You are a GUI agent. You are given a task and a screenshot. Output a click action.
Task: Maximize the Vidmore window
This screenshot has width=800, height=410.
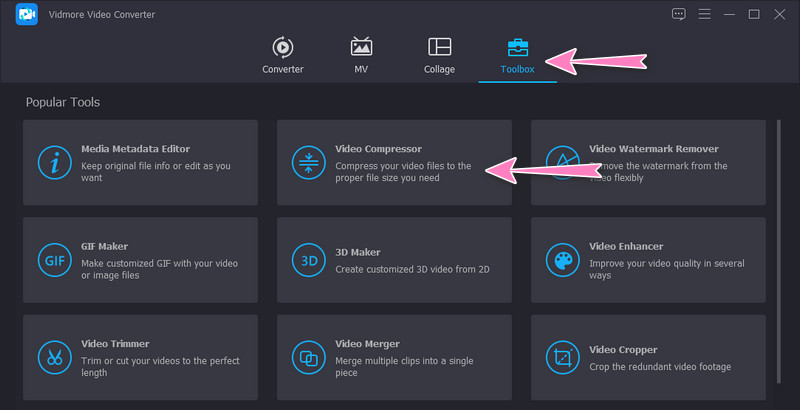[x=754, y=14]
